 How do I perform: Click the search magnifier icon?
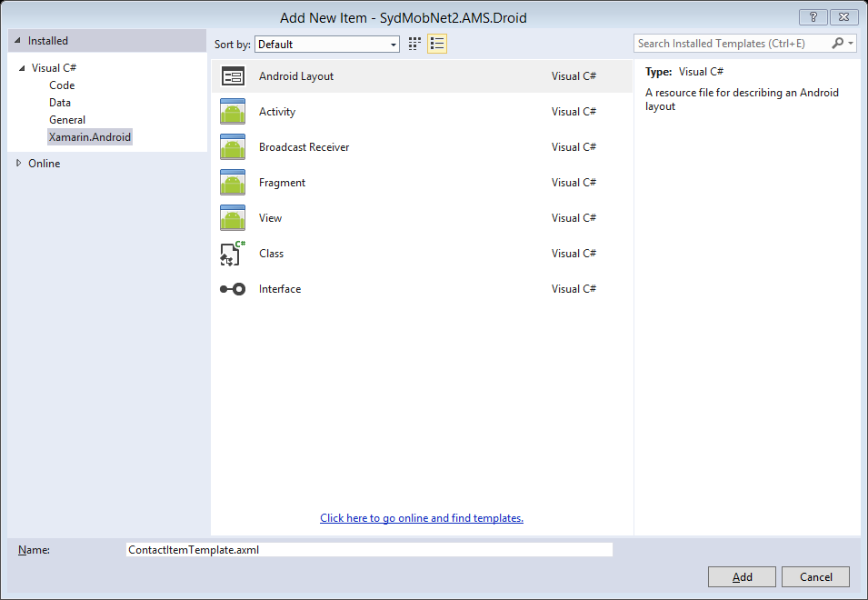(x=838, y=43)
